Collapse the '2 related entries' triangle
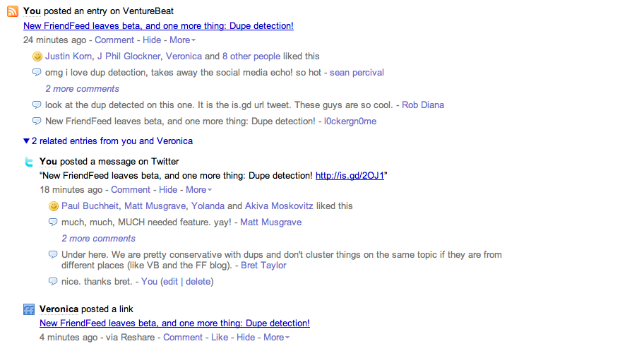Viewport: 644px width, 351px height. coord(26,141)
